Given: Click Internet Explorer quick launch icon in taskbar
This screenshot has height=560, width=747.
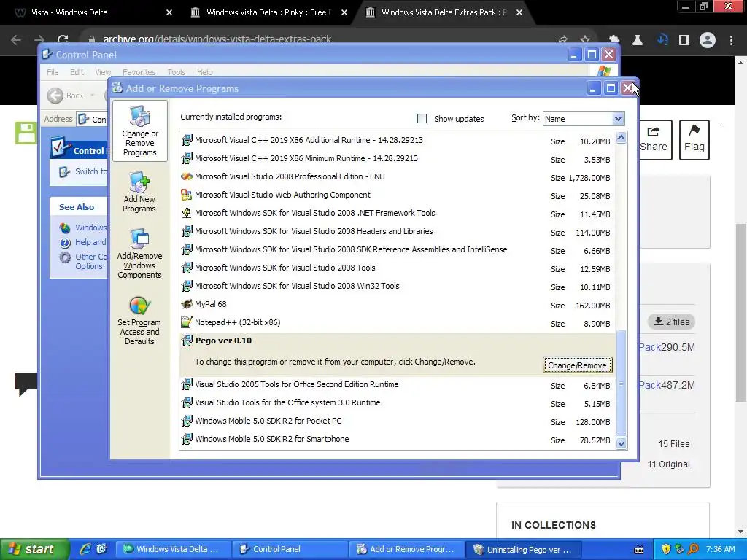Looking at the screenshot, I should point(85,549).
